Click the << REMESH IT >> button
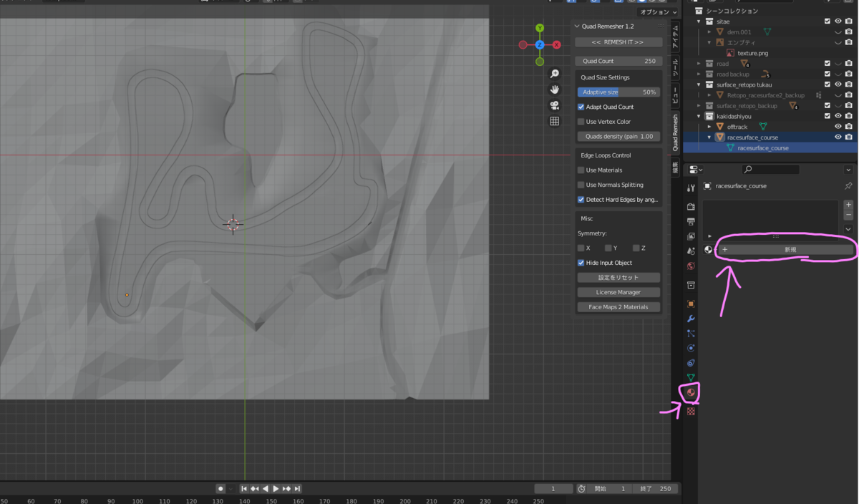The width and height of the screenshot is (859, 504). (618, 42)
